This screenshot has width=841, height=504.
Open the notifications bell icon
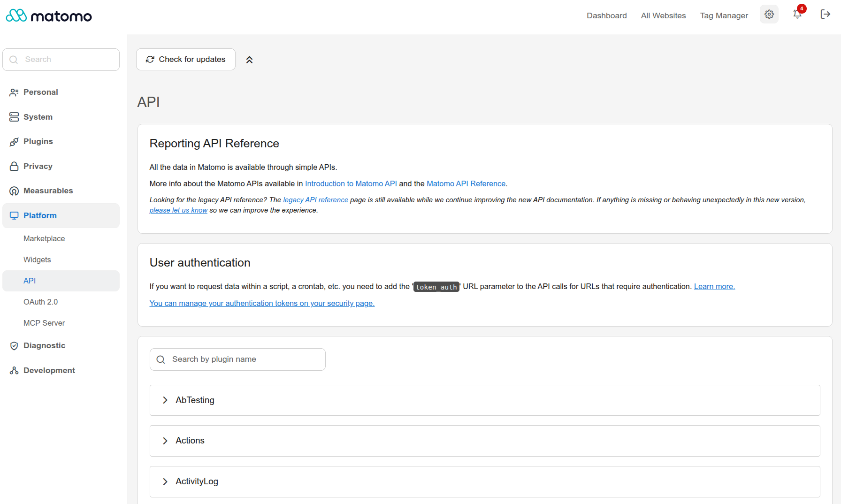click(797, 14)
